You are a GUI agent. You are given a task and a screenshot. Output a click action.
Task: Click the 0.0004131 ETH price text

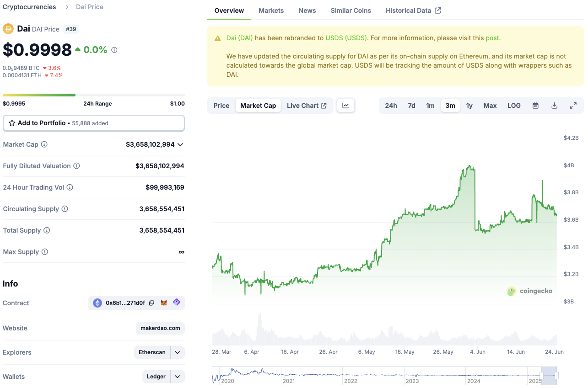21,75
